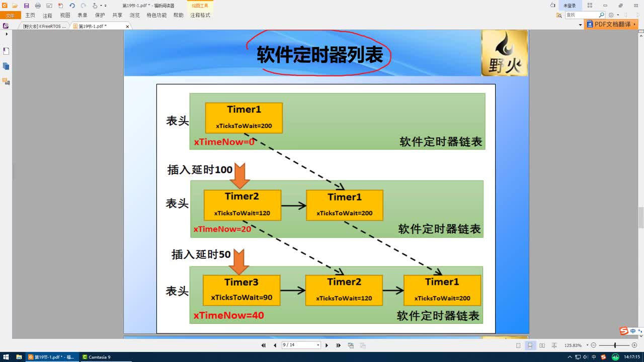Click the previous view icon in status bar
This screenshot has height=362, width=644.
click(x=351, y=345)
